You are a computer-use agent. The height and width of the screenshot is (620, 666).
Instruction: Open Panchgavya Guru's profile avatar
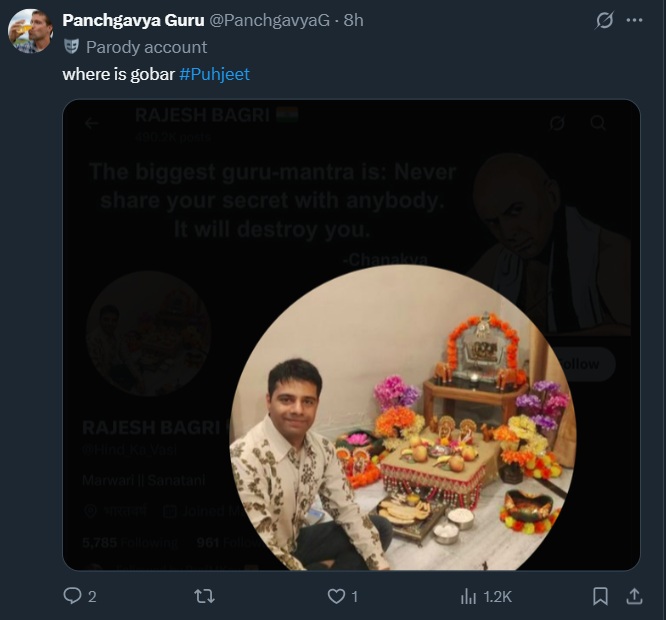[30, 30]
